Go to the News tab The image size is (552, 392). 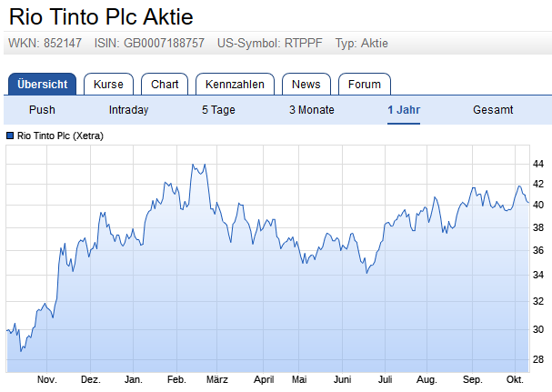pyautogui.click(x=306, y=85)
